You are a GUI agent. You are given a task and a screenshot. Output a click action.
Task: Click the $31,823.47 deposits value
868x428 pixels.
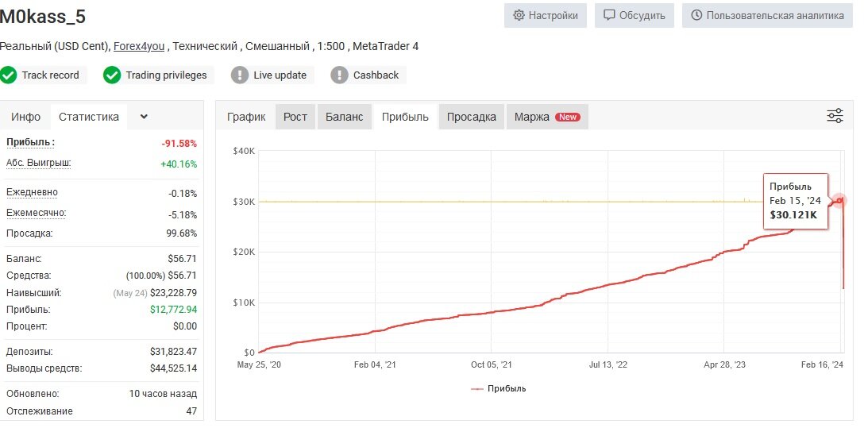pos(173,351)
